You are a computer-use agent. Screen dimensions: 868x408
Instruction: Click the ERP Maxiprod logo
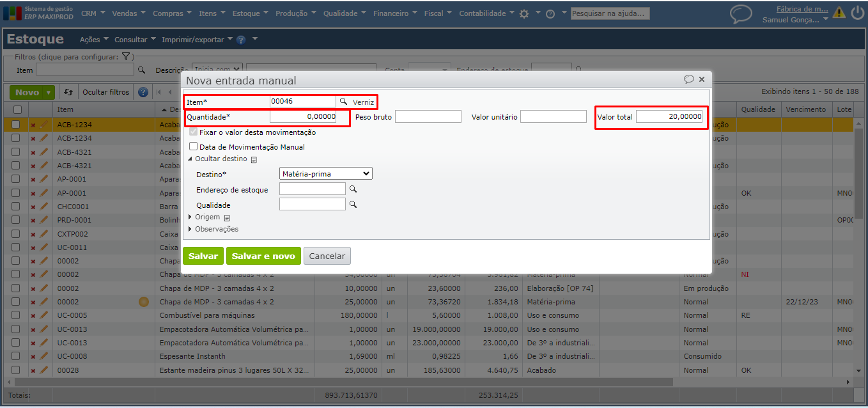[x=38, y=13]
